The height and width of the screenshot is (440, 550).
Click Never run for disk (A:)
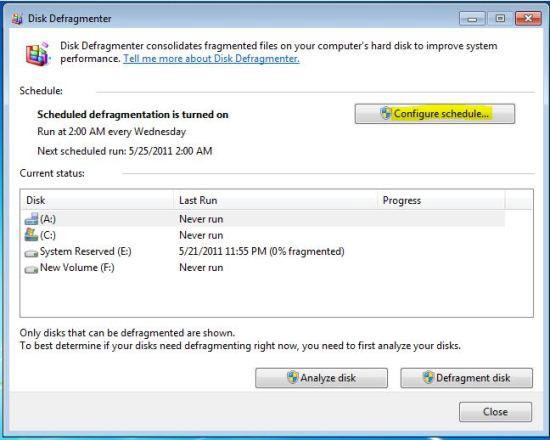tap(201, 219)
